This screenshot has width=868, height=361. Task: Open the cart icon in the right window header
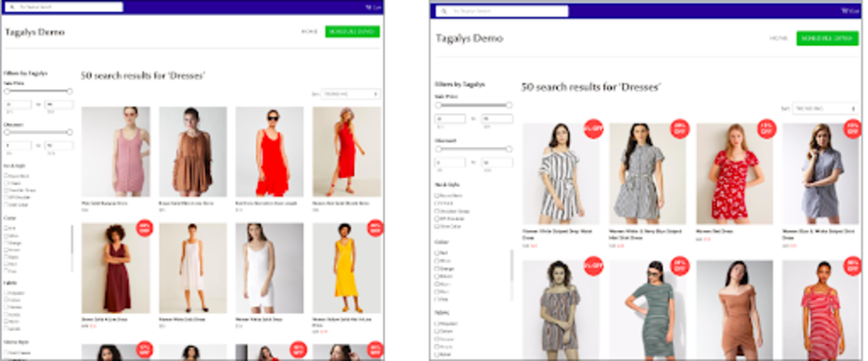[x=850, y=11]
